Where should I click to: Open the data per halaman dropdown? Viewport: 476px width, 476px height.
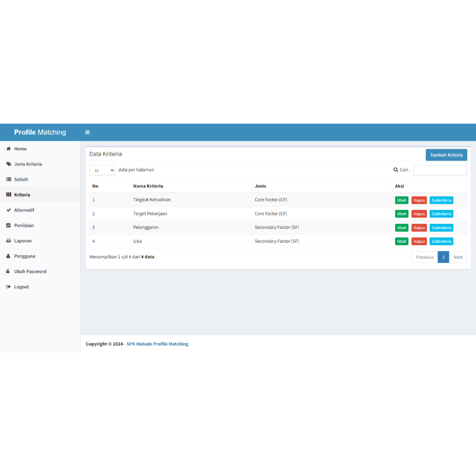(102, 170)
